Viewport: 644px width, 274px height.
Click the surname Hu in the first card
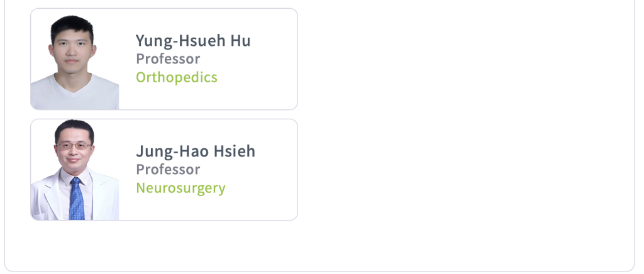tap(240, 41)
